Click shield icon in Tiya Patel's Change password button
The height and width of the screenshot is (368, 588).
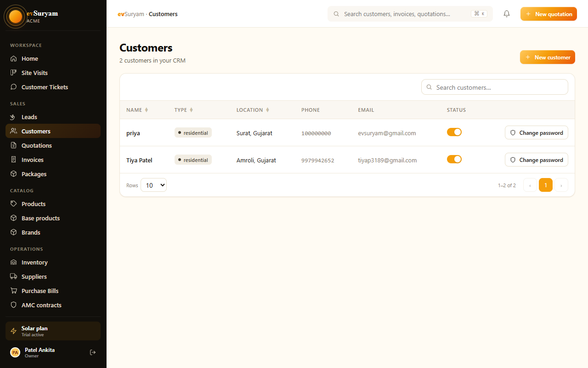tap(513, 160)
